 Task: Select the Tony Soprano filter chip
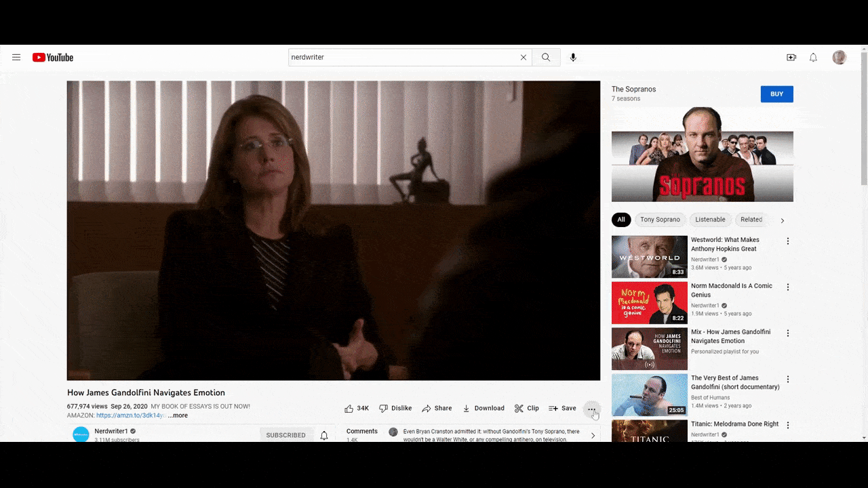[x=660, y=220]
